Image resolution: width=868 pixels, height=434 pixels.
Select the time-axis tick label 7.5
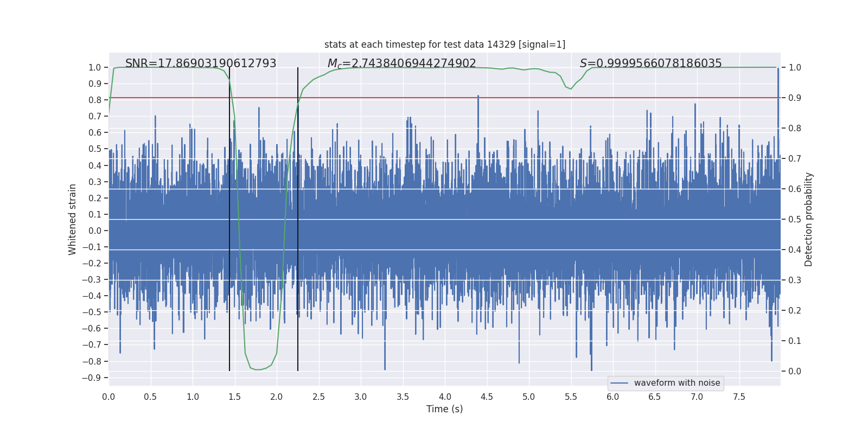pos(739,397)
